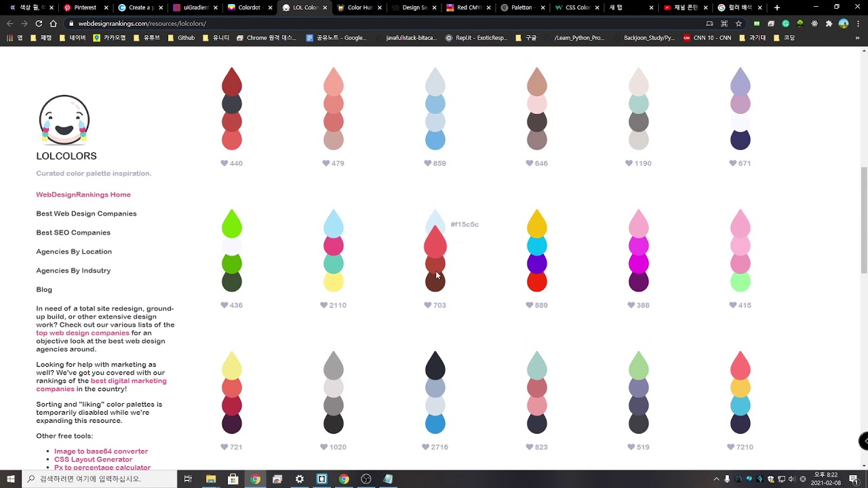Click the browser address bar URL
Image resolution: width=868 pixels, height=488 pixels.
[x=142, y=24]
